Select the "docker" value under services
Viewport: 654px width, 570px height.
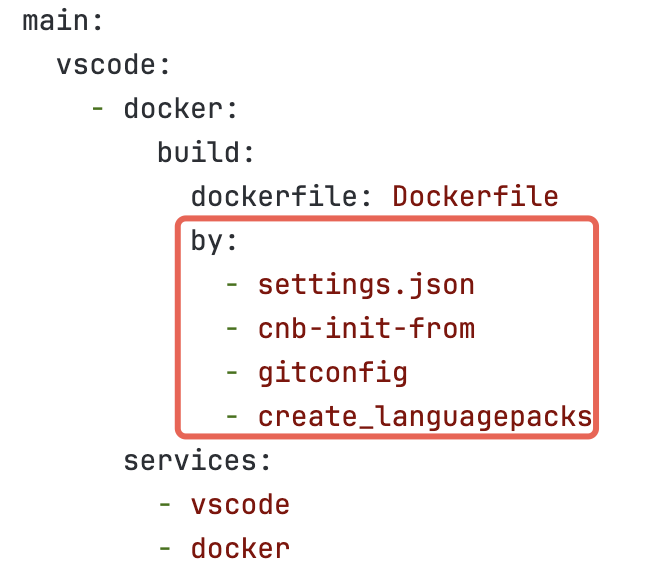240,549
